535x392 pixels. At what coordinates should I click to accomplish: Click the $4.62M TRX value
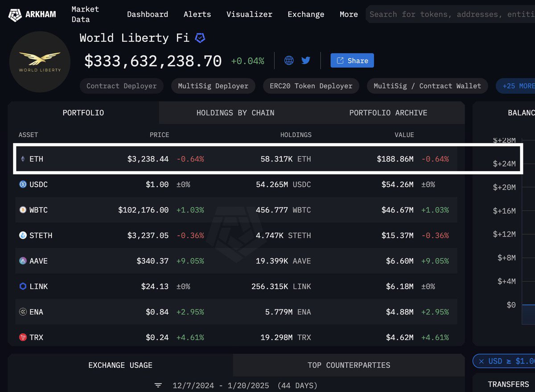399,337
